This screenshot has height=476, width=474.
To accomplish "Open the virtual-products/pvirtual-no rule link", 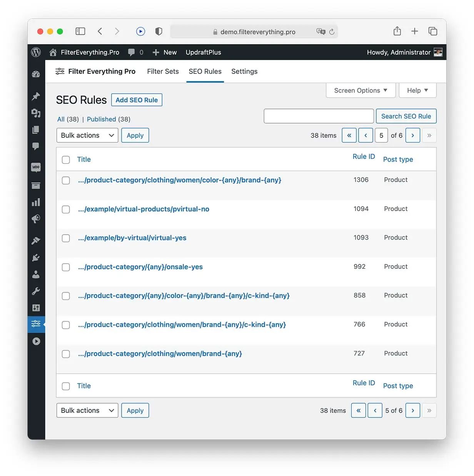I will (144, 209).
